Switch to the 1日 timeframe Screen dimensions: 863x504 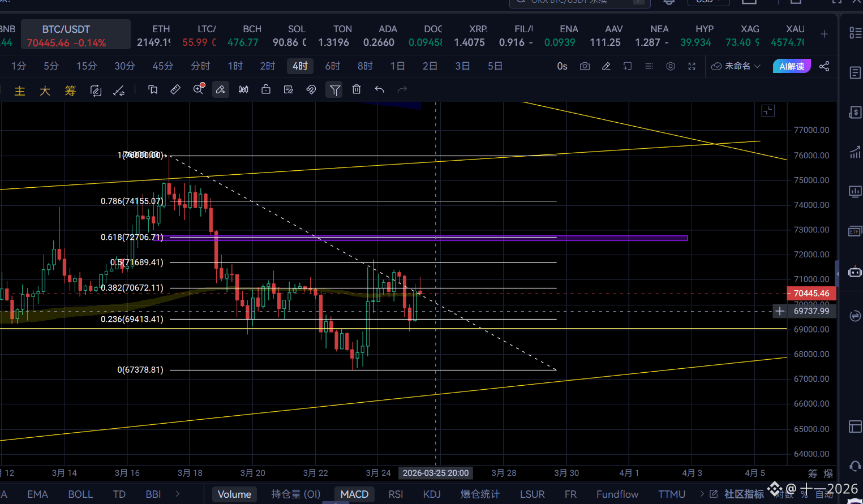[398, 66]
